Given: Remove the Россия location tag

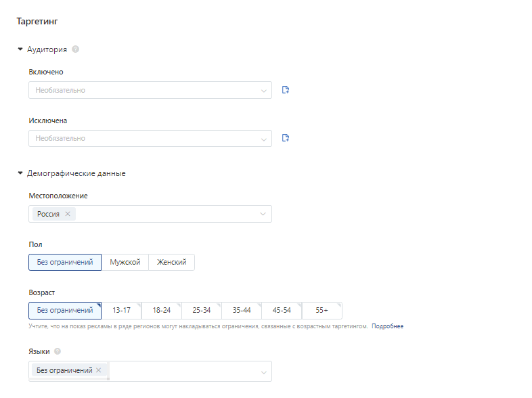Looking at the screenshot, I should point(68,214).
